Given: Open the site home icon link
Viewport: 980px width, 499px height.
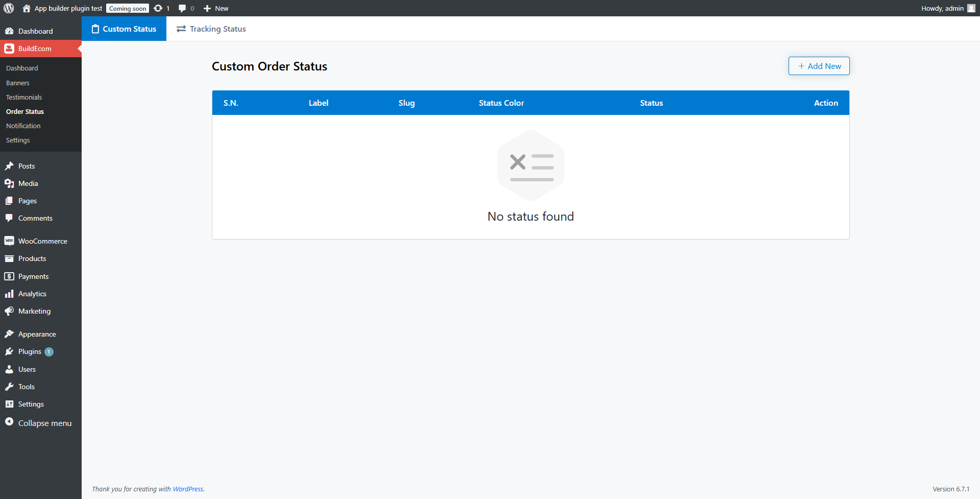Looking at the screenshot, I should pyautogui.click(x=27, y=8).
